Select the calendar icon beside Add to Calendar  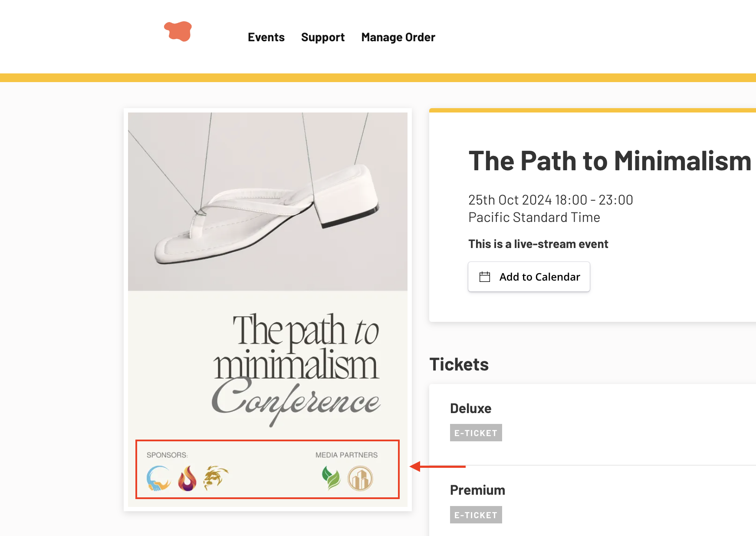(x=486, y=277)
